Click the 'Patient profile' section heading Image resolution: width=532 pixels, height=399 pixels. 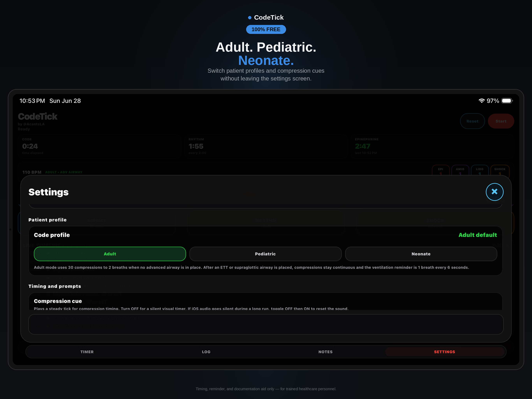(x=47, y=220)
